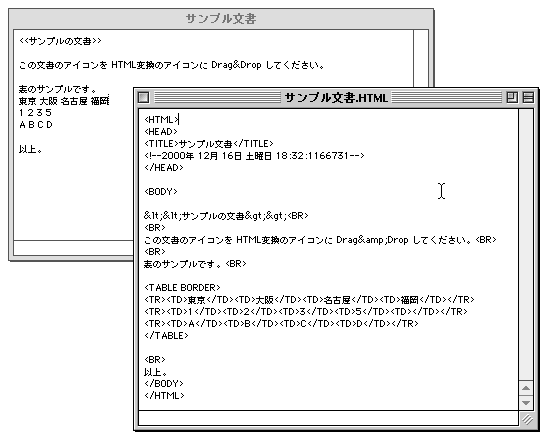Click the close box of サンプル文書.HTML window
Screen dimensions: 550x440
pos(143,97)
